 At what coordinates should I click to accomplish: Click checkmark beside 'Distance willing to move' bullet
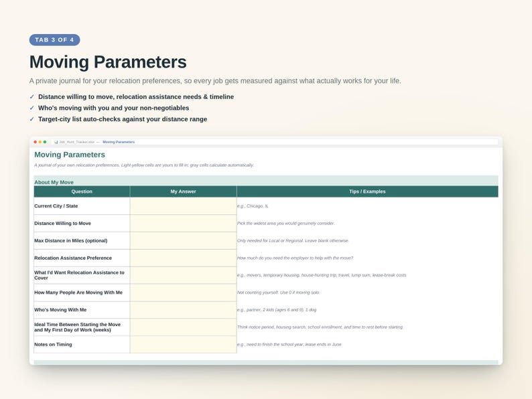coord(32,96)
